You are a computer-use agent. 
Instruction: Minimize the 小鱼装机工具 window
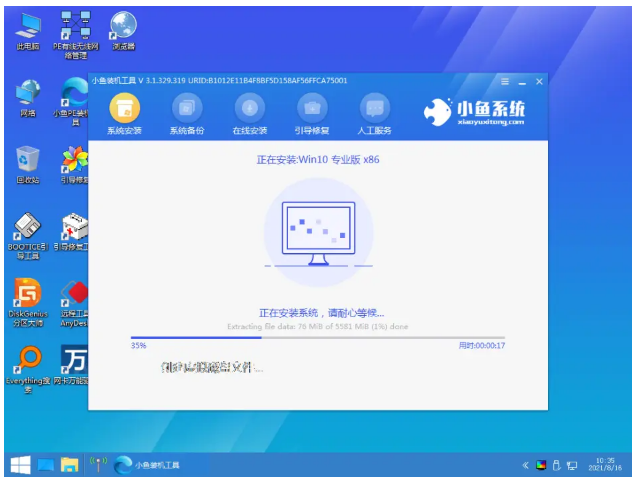tap(522, 82)
